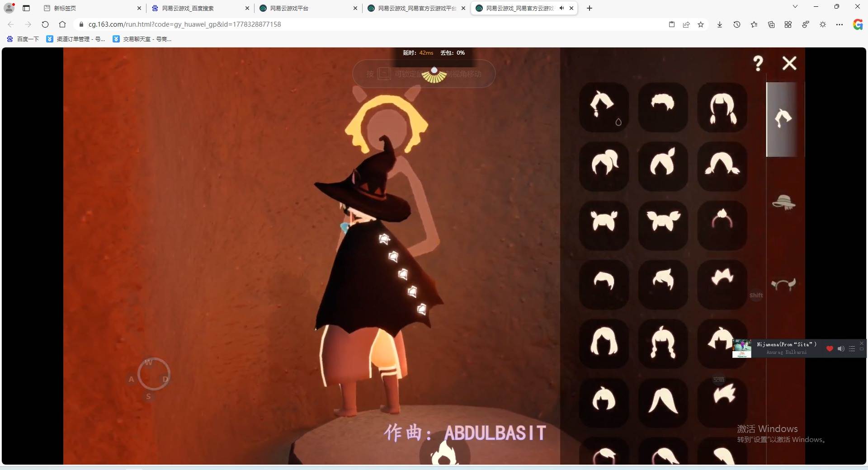Viewport: 868px width, 470px height.
Task: Open the profile feedback toolbar icon
Action: point(806,24)
